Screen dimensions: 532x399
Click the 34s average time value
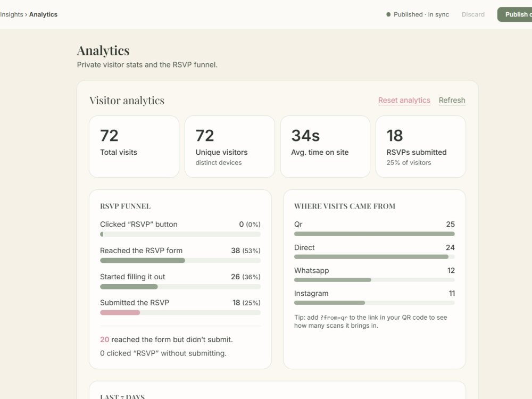(305, 136)
